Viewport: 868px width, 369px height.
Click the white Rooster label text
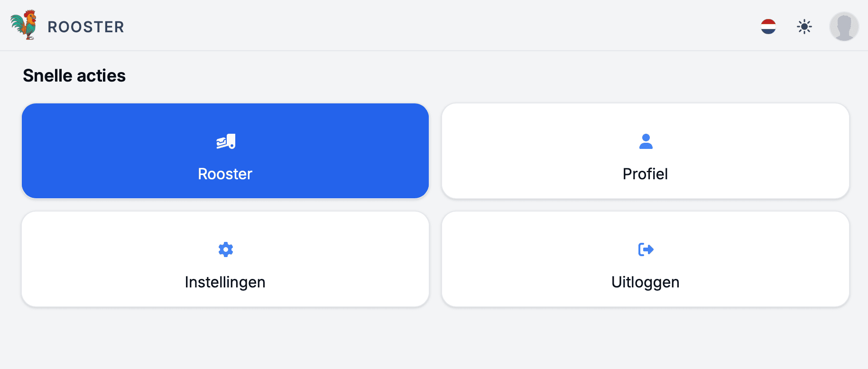point(225,174)
